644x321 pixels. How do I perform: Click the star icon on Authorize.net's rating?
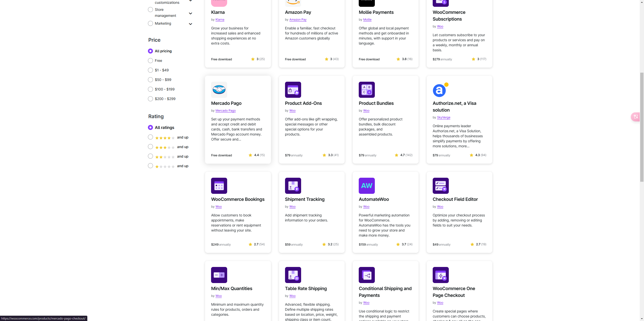point(471,155)
